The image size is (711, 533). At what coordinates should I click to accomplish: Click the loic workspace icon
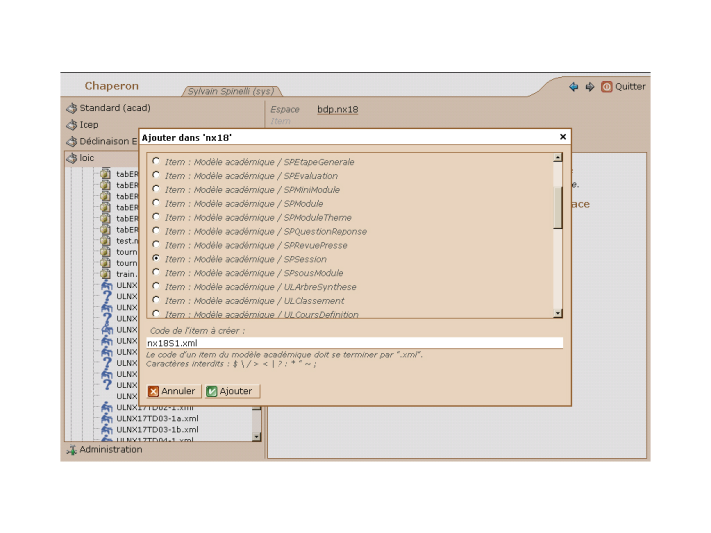tap(72, 158)
